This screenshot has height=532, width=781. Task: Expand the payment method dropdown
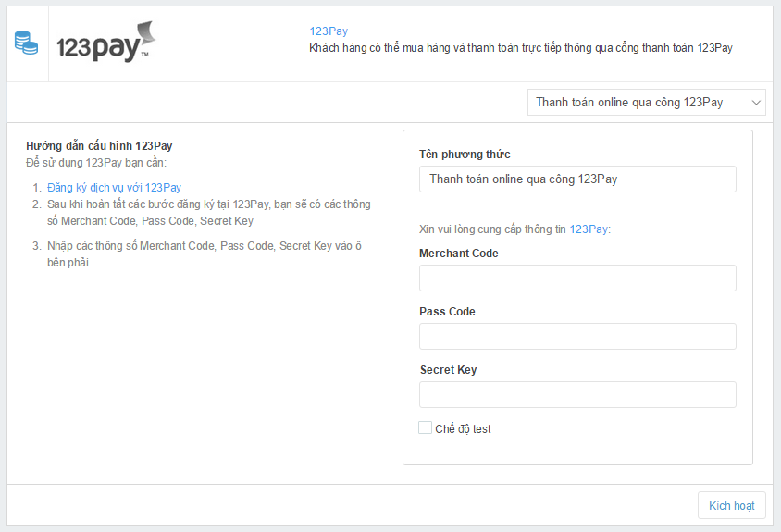click(x=646, y=102)
